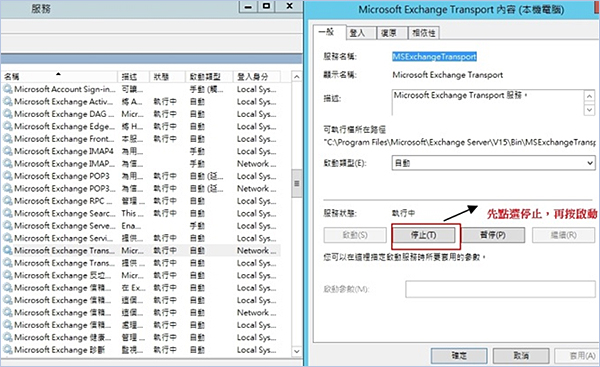The image size is (600, 367).
Task: Click 手動 (觸... startup type of Account Sign-in row
Action: click(x=206, y=89)
